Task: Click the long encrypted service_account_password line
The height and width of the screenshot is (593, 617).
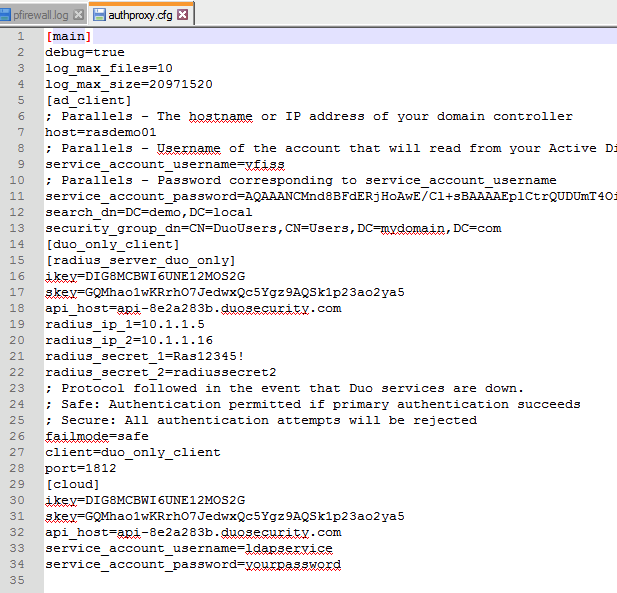Action: coord(331,196)
